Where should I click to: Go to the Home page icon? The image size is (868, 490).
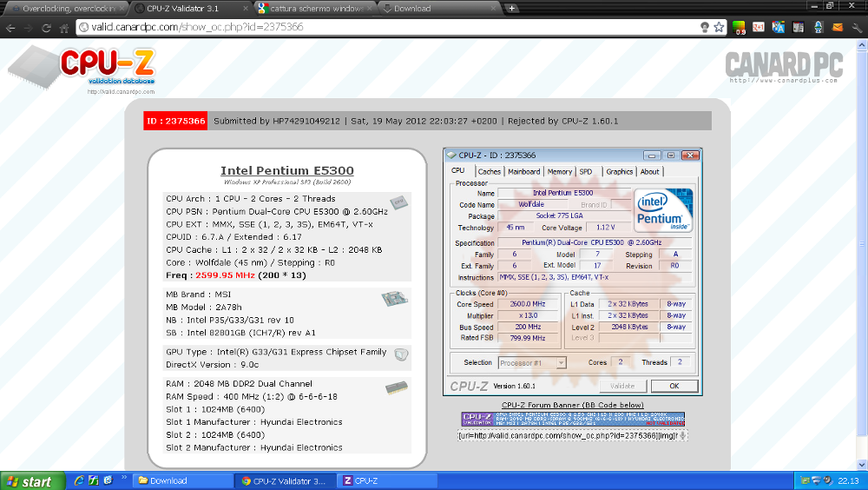[64, 27]
